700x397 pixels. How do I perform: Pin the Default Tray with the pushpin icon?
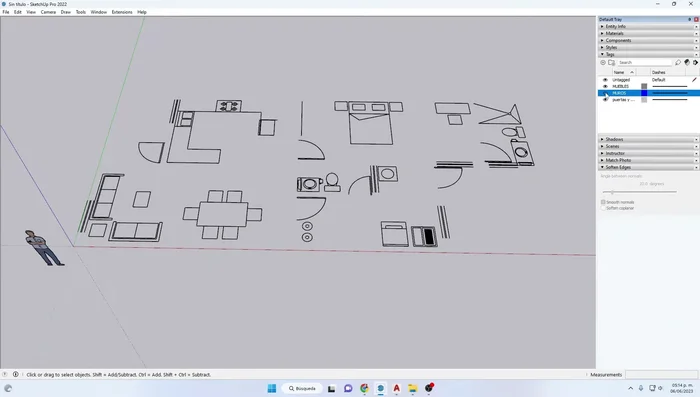690,20
